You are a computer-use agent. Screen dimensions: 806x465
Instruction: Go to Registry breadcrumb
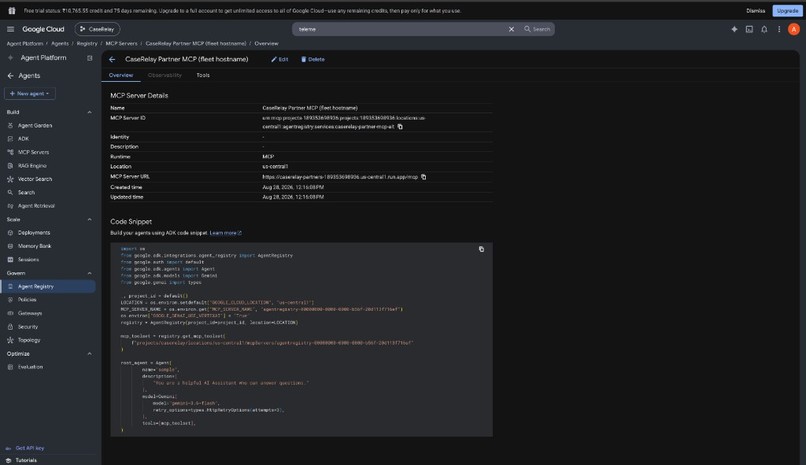87,44
